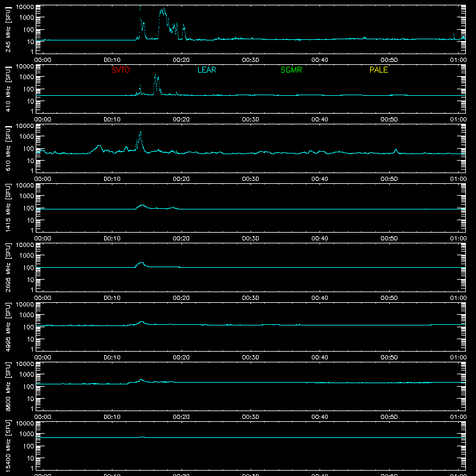
Task: Click the 1000 tick on the 15400 MHz axis
Action: pyautogui.click(x=27, y=434)
